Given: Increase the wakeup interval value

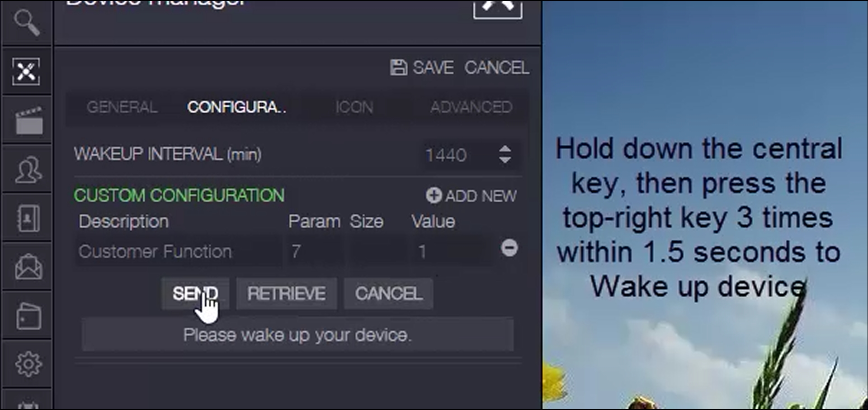Looking at the screenshot, I should coord(505,149).
